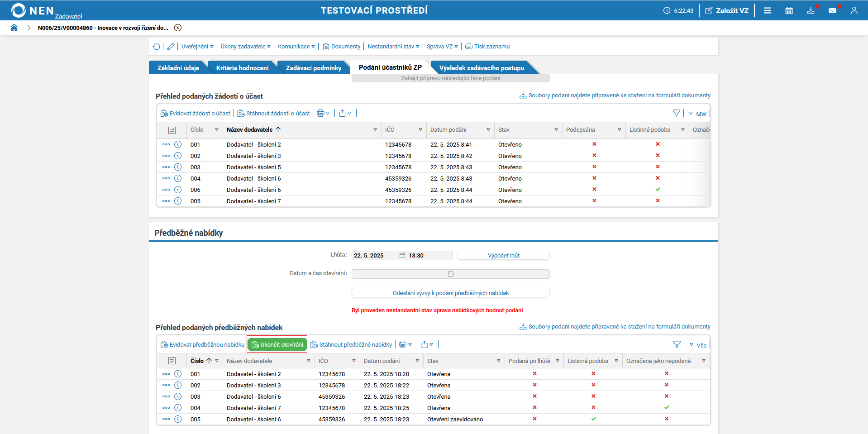The width and height of the screenshot is (868, 434).
Task: Click Stáhnout žádosti o účast
Action: coord(274,113)
